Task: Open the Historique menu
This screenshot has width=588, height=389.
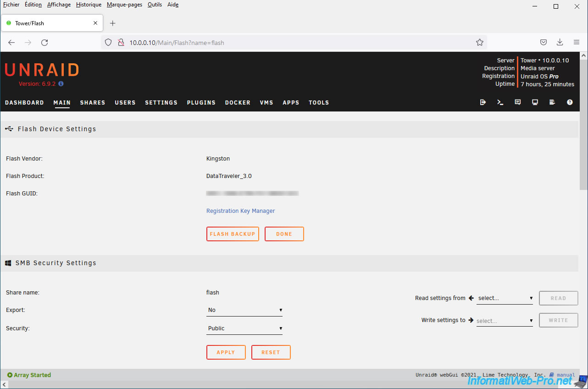Action: click(x=89, y=5)
